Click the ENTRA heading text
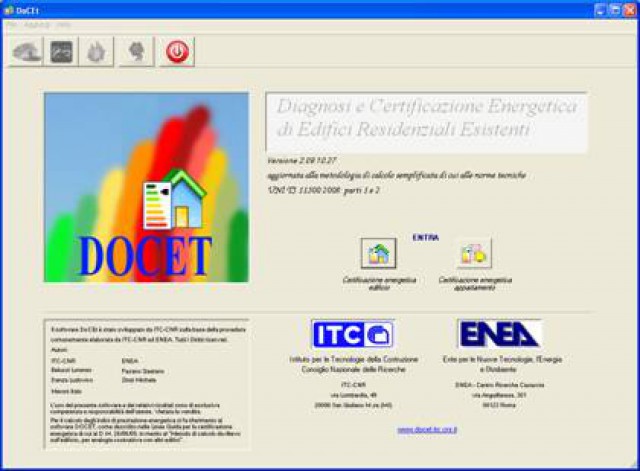Viewport: 640px width, 471px height. click(x=426, y=238)
